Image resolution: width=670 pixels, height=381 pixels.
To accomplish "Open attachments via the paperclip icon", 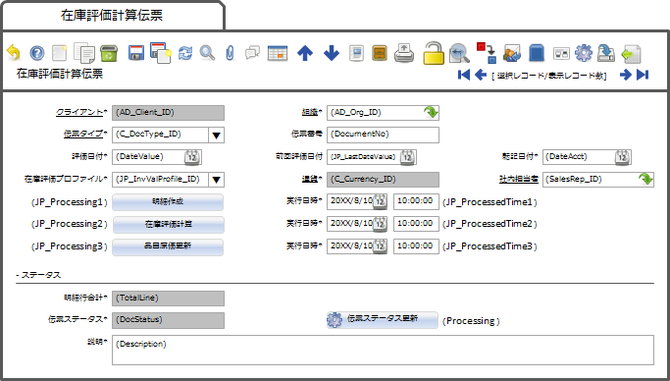I will pyautogui.click(x=230, y=53).
